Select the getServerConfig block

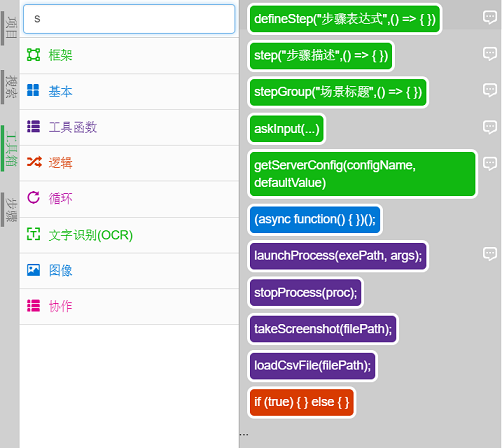pyautogui.click(x=362, y=174)
